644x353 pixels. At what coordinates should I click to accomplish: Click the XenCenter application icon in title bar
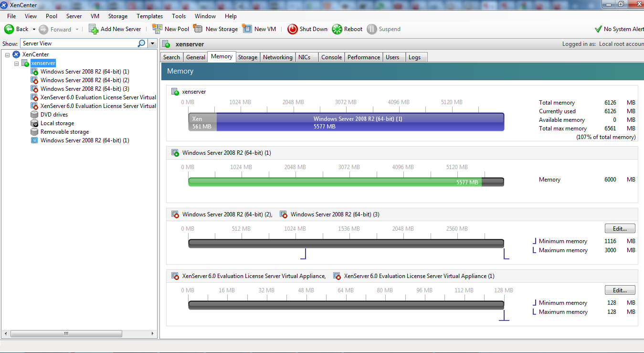pyautogui.click(x=4, y=5)
